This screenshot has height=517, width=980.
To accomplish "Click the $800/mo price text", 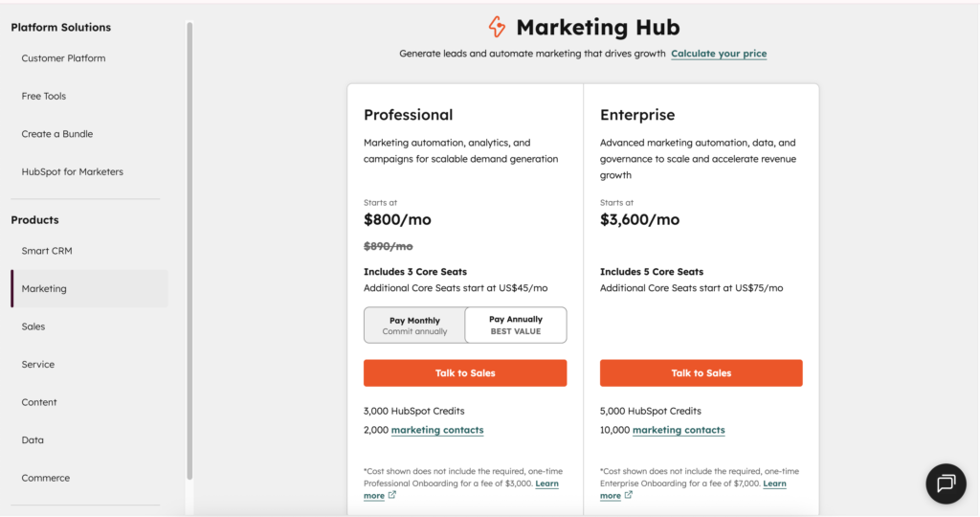I will 397,219.
